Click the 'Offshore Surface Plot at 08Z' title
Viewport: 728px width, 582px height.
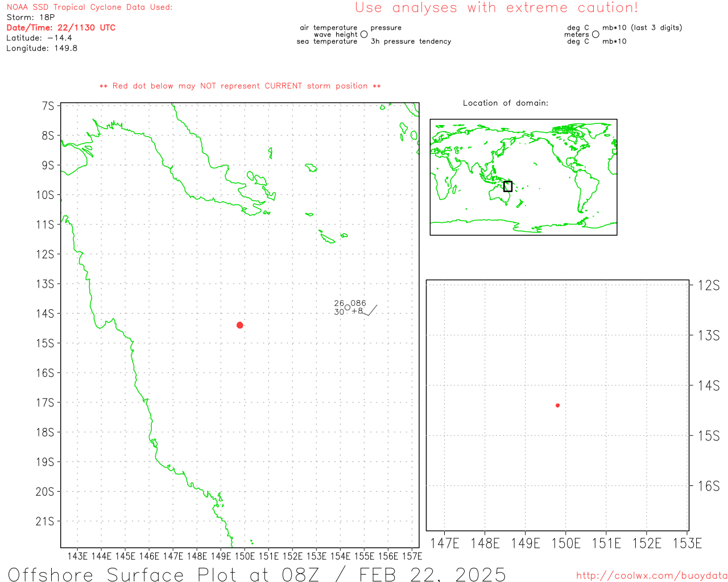point(164,574)
